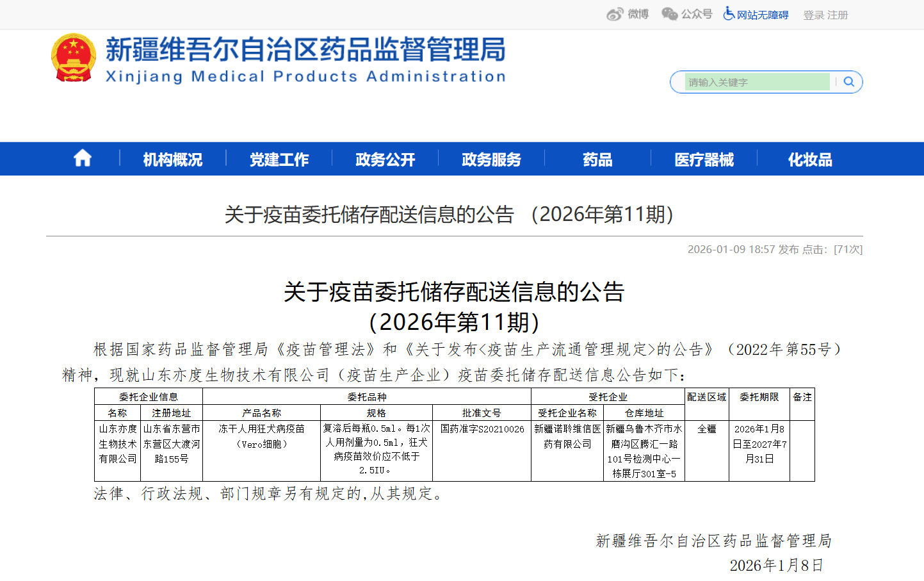Select the home icon in the navigation bar
Viewport: 924px width, 581px height.
click(x=82, y=158)
